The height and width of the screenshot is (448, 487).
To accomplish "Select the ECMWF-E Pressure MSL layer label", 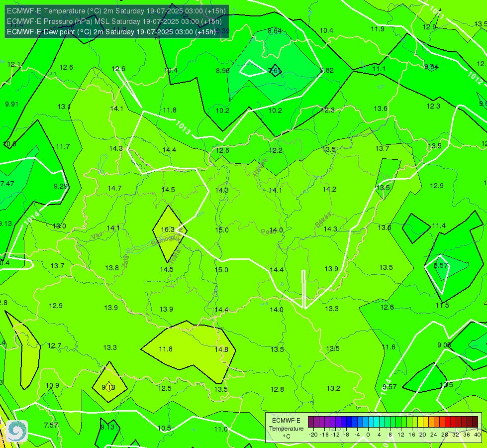I will tap(114, 21).
